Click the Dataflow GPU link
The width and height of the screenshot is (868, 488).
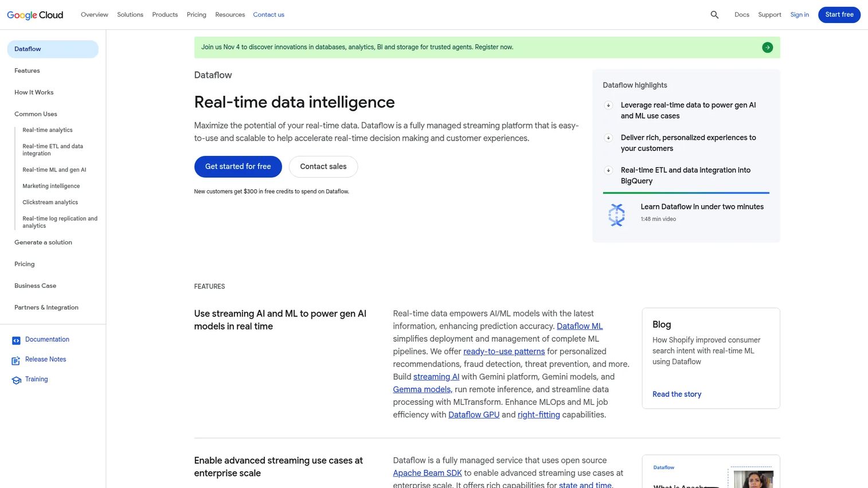point(474,415)
